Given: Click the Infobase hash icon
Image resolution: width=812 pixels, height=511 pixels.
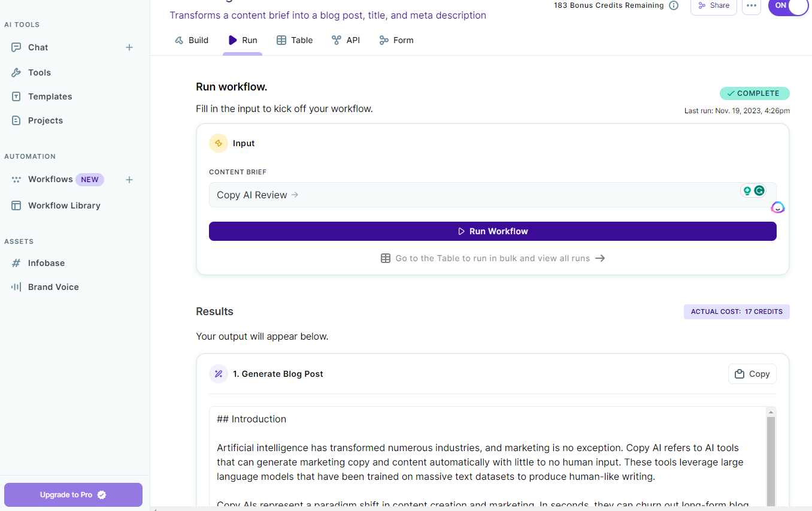Looking at the screenshot, I should point(16,263).
